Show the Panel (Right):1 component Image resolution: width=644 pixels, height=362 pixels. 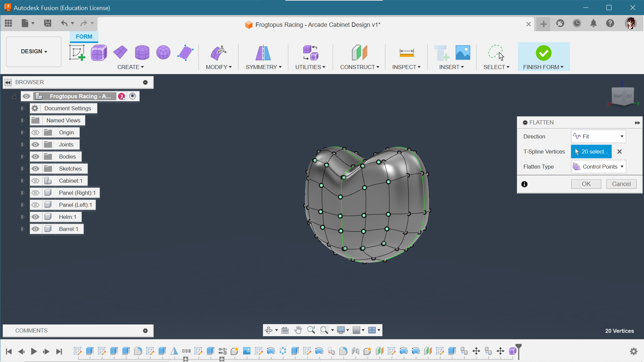point(35,193)
